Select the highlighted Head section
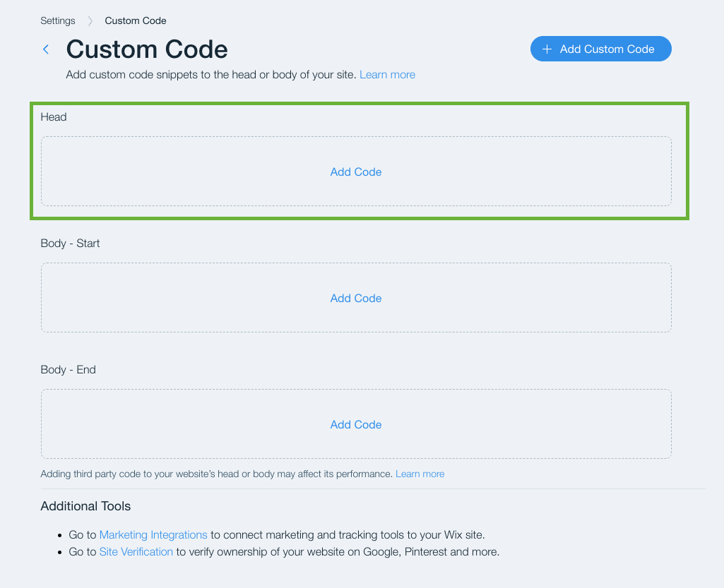This screenshot has width=724, height=588. (x=359, y=161)
